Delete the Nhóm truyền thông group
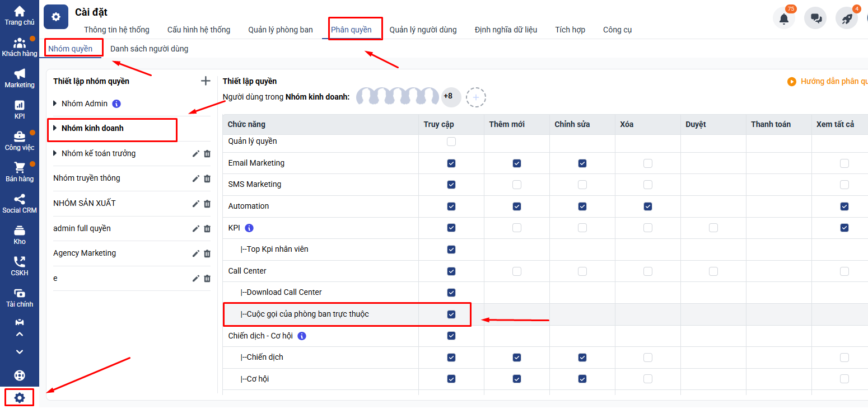The width and height of the screenshot is (868, 409). [x=207, y=178]
